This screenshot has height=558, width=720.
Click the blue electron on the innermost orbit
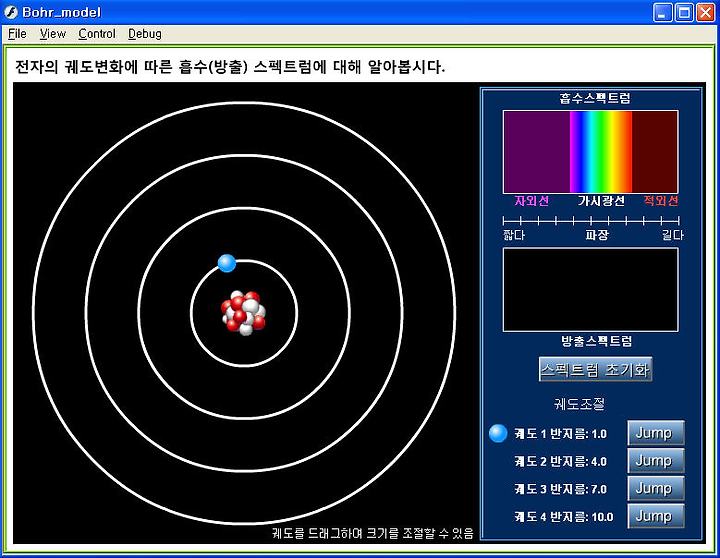(x=227, y=263)
